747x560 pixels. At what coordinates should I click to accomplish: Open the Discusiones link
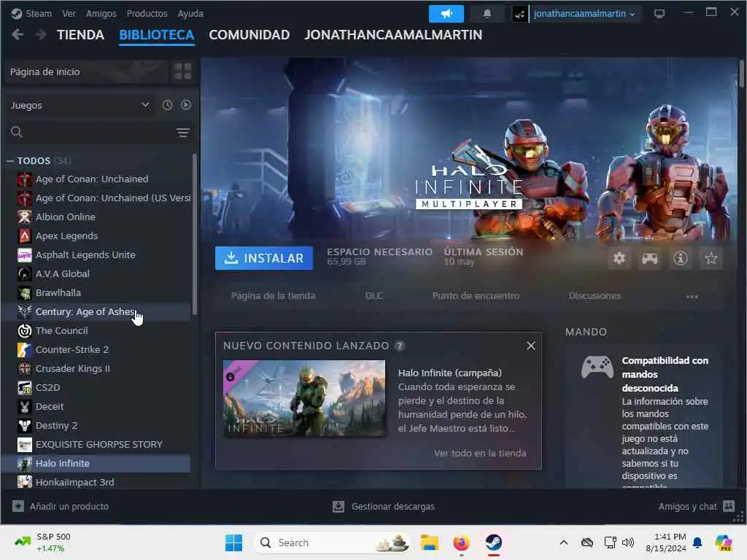coord(595,296)
